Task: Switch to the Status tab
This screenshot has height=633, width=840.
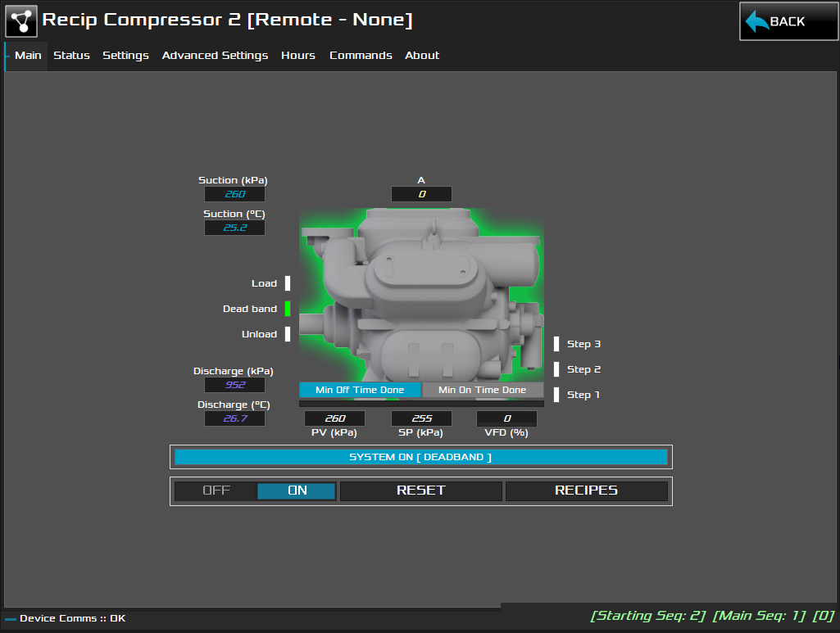Action: 72,56
